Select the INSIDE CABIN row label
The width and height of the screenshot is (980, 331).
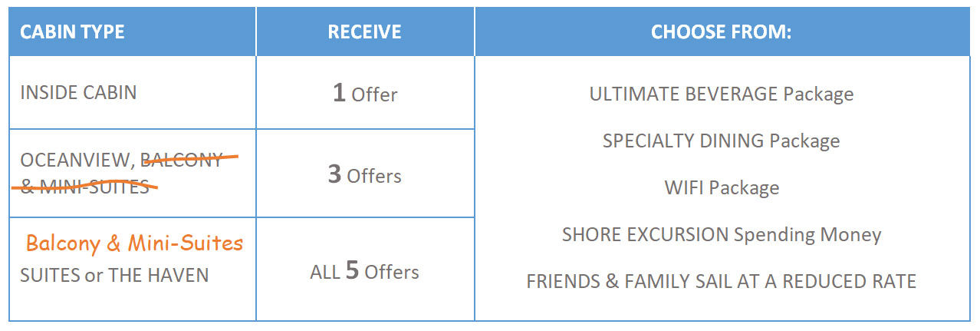tap(78, 93)
